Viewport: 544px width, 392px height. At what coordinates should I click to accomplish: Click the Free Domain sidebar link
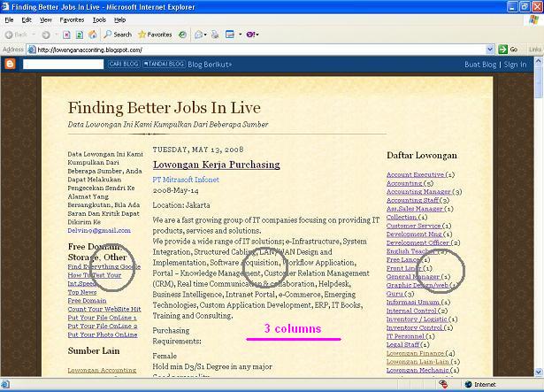[x=87, y=300]
